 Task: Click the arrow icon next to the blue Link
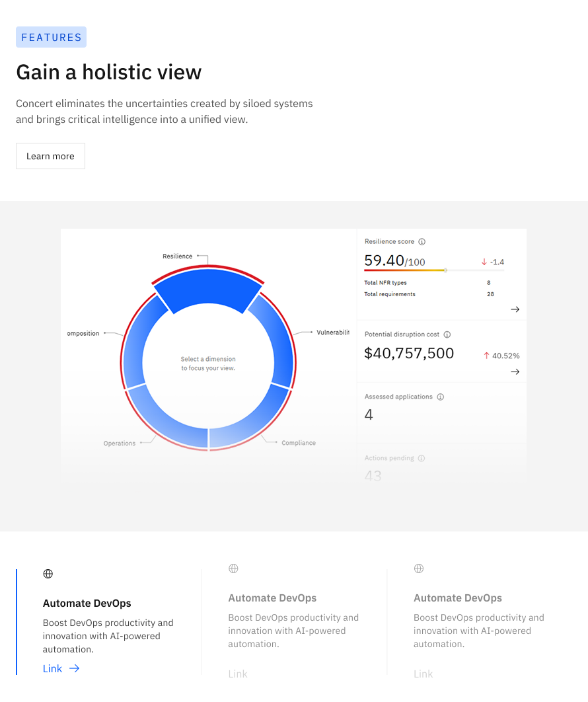tap(74, 668)
